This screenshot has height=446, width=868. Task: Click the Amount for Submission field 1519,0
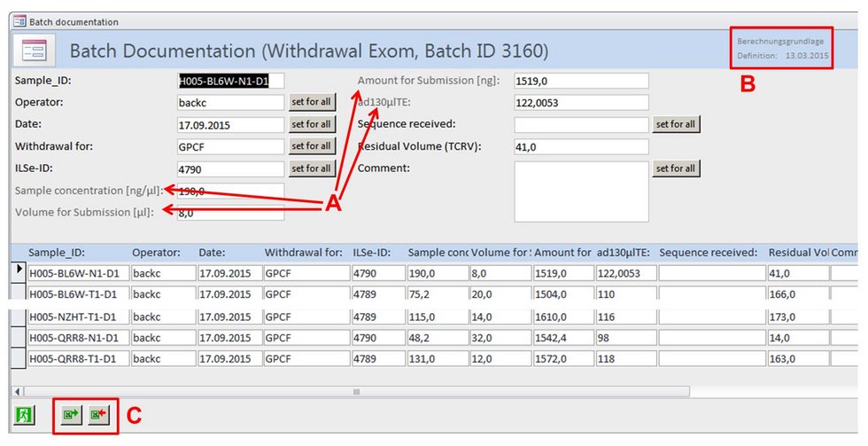(x=581, y=81)
